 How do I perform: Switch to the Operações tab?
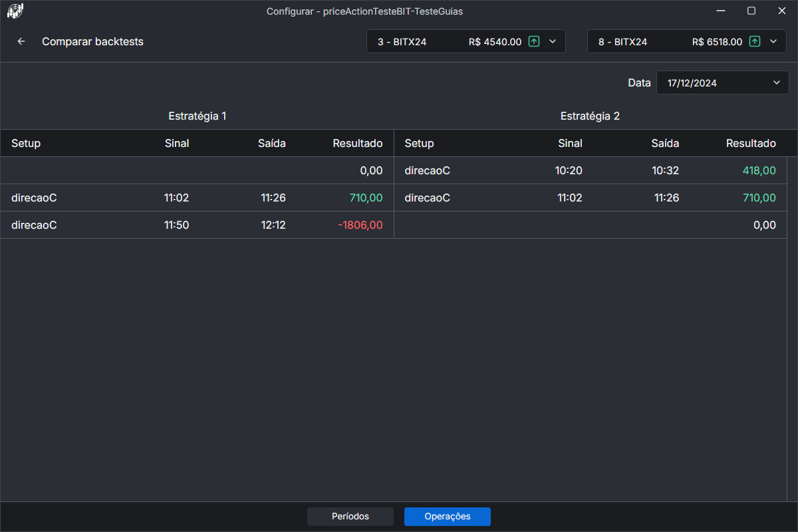pyautogui.click(x=447, y=517)
